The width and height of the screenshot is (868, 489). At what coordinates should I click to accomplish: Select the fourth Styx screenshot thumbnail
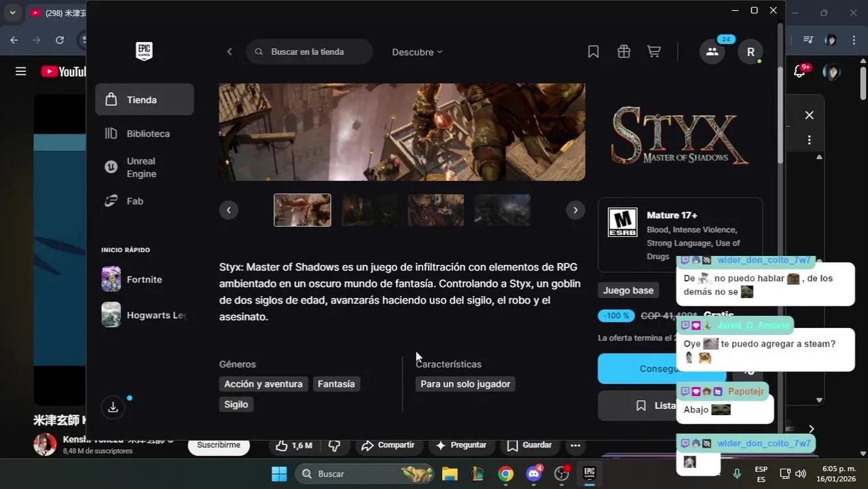pos(503,210)
